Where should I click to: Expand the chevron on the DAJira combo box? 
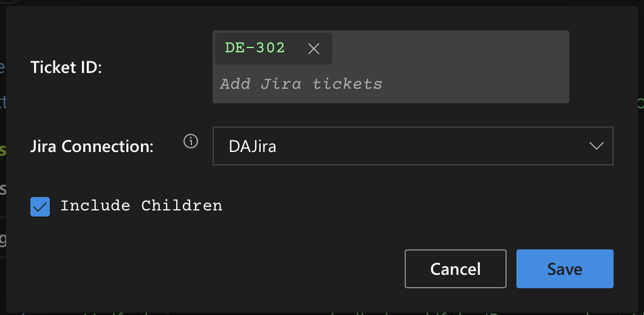tap(597, 146)
